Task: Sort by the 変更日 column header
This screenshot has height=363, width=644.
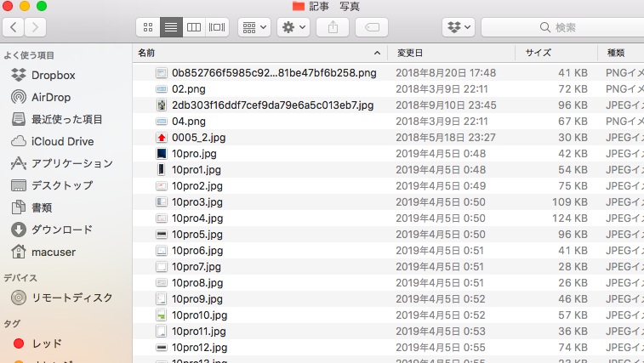Action: [x=451, y=53]
